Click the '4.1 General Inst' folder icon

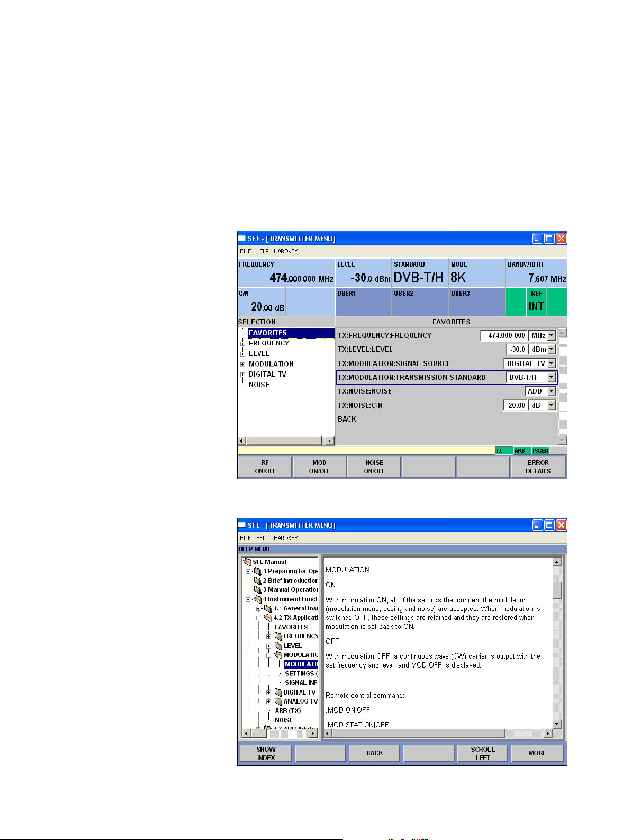pos(268,608)
